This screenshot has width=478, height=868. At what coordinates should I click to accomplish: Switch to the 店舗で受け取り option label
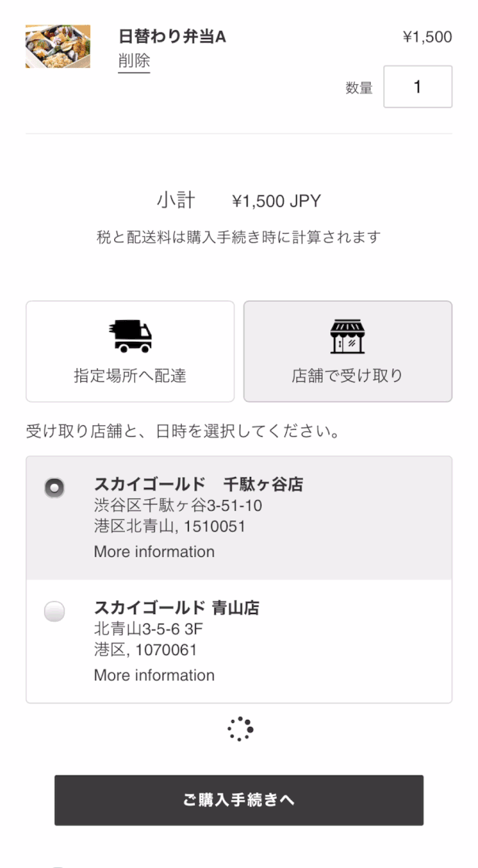pos(348,376)
